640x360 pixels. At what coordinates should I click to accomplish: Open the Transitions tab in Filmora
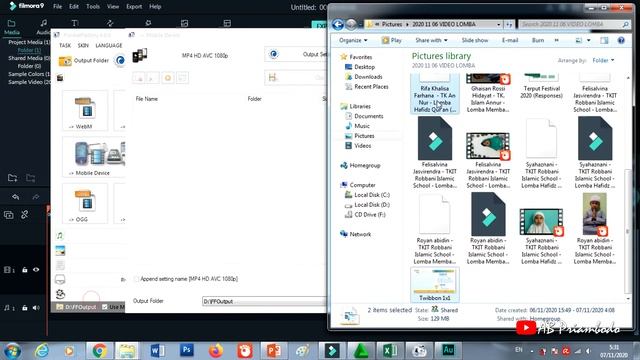[110, 23]
